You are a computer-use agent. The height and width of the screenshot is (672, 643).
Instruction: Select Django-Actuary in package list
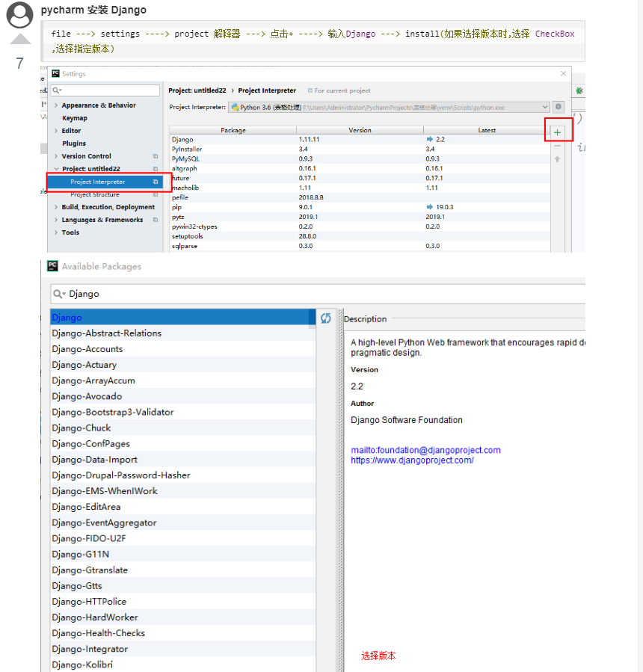183,365
